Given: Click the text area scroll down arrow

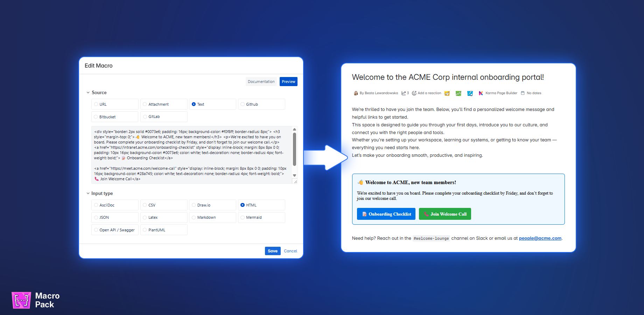Looking at the screenshot, I should pos(294,175).
